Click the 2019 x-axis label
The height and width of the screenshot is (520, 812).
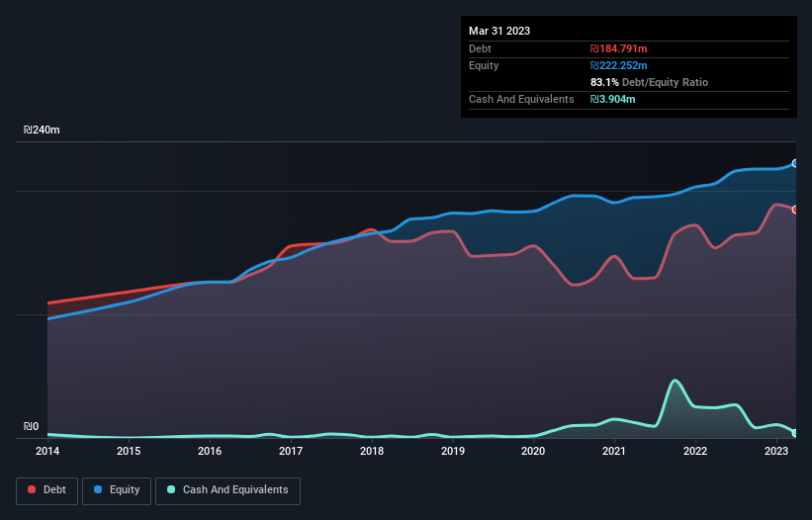tap(453, 451)
